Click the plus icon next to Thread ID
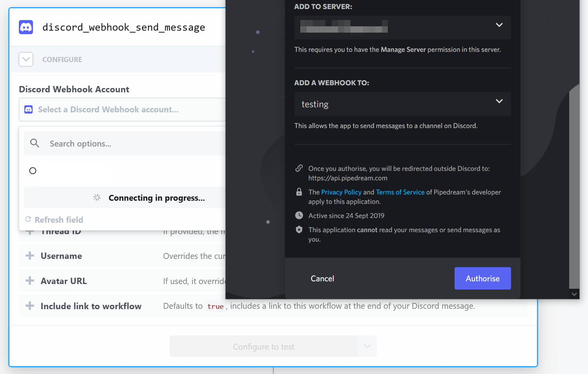This screenshot has height=374, width=588. coord(29,231)
